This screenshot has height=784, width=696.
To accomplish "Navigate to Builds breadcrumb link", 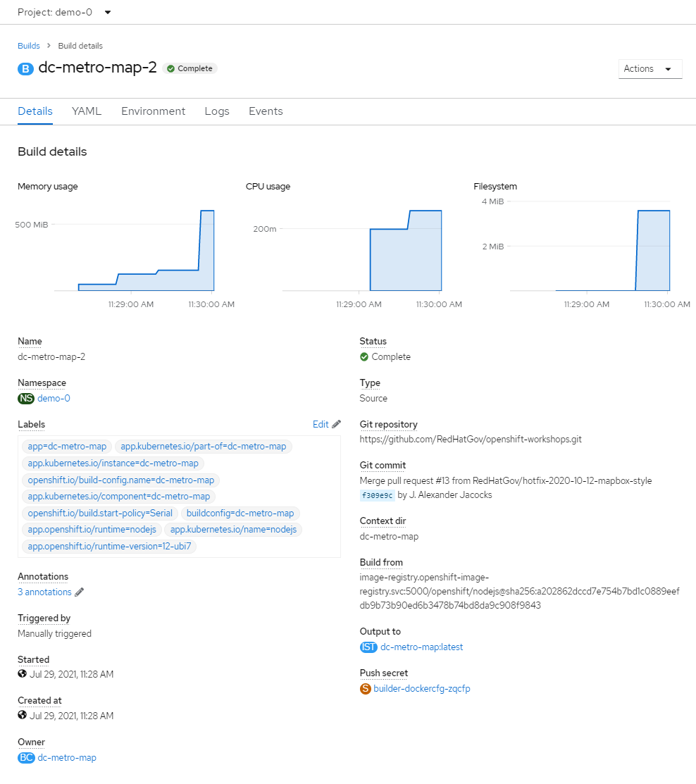I will point(29,46).
